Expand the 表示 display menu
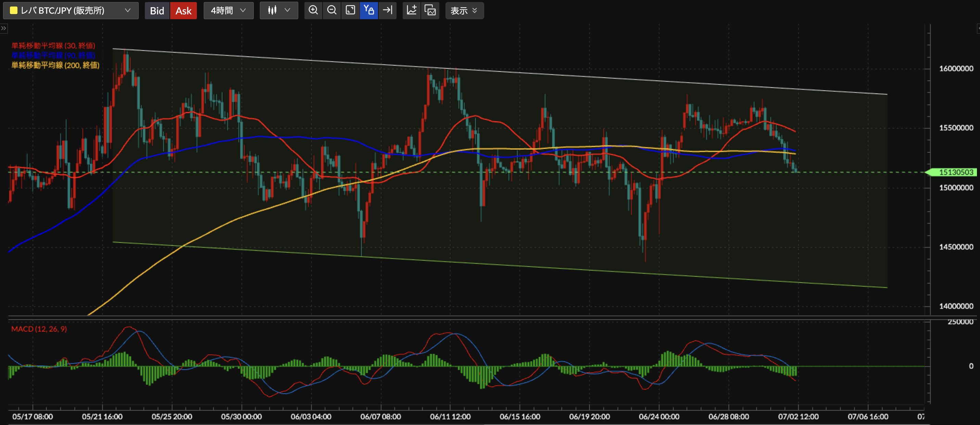Viewport: 980px width, 425px height. tap(465, 10)
